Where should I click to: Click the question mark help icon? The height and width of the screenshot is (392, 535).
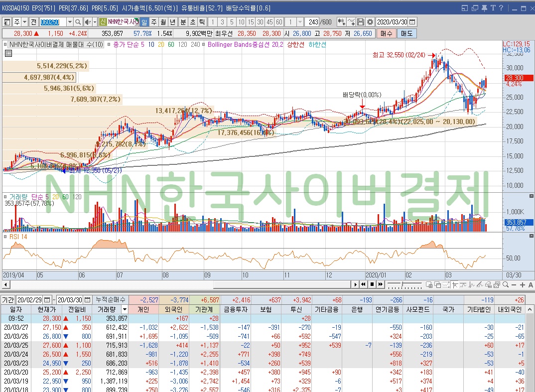coord(501,8)
